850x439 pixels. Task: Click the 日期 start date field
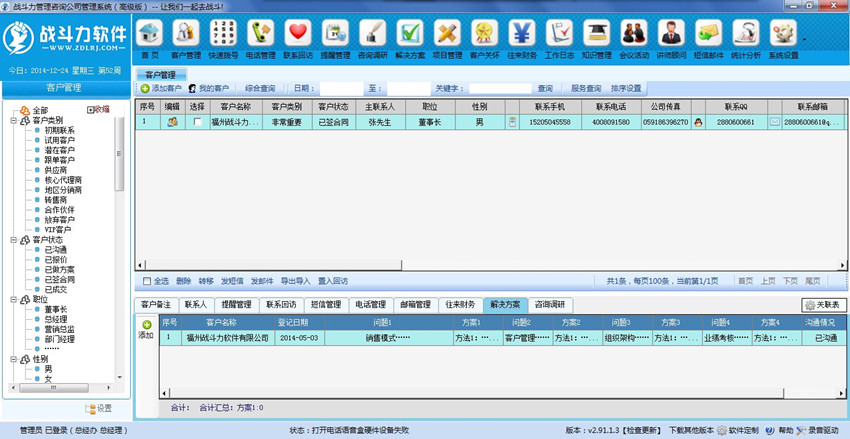click(x=341, y=88)
